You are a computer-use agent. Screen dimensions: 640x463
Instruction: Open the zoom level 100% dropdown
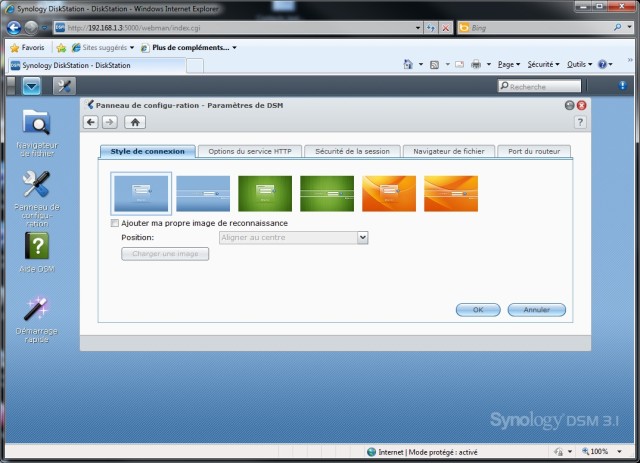click(620, 452)
